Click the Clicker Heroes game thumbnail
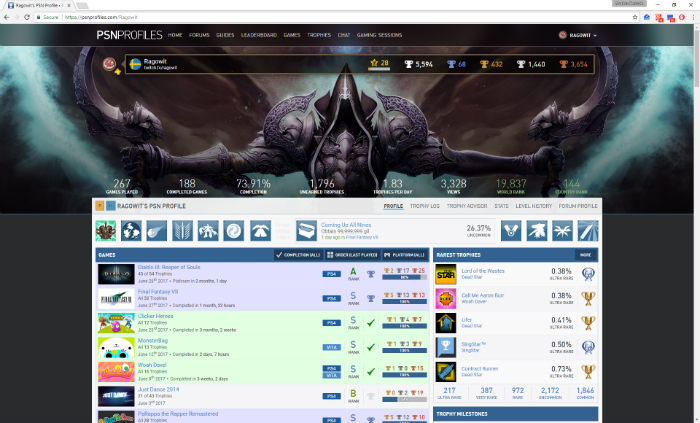 [x=116, y=323]
